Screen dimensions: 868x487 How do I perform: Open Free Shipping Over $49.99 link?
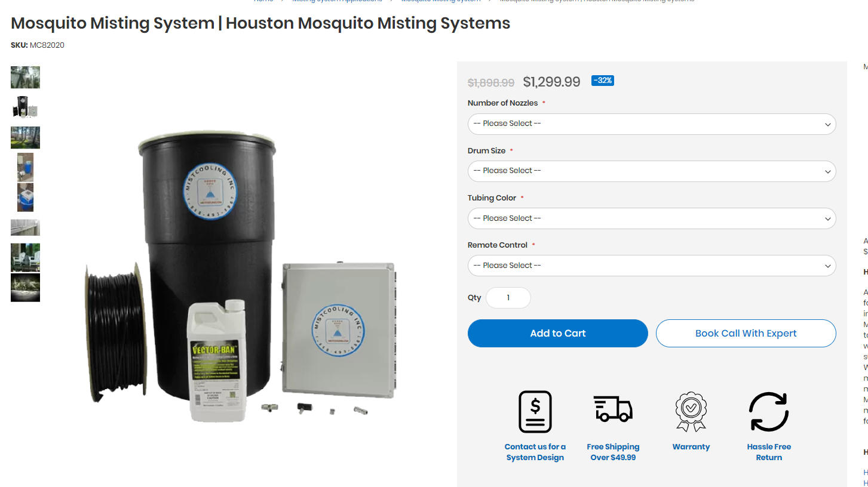coord(613,452)
